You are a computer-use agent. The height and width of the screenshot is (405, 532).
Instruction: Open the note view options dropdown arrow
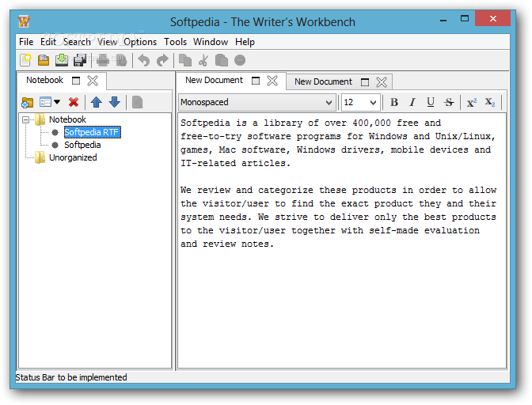pyautogui.click(x=57, y=102)
